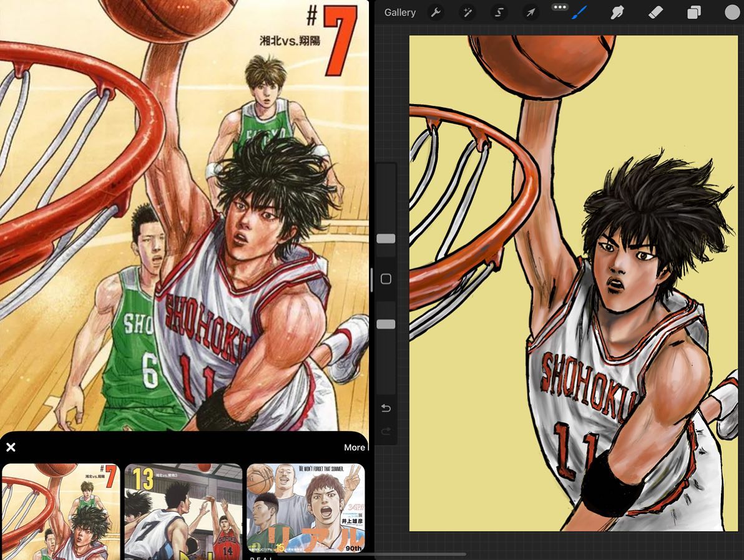Select the Transform arrow tool
This screenshot has width=744, height=560.
click(531, 12)
